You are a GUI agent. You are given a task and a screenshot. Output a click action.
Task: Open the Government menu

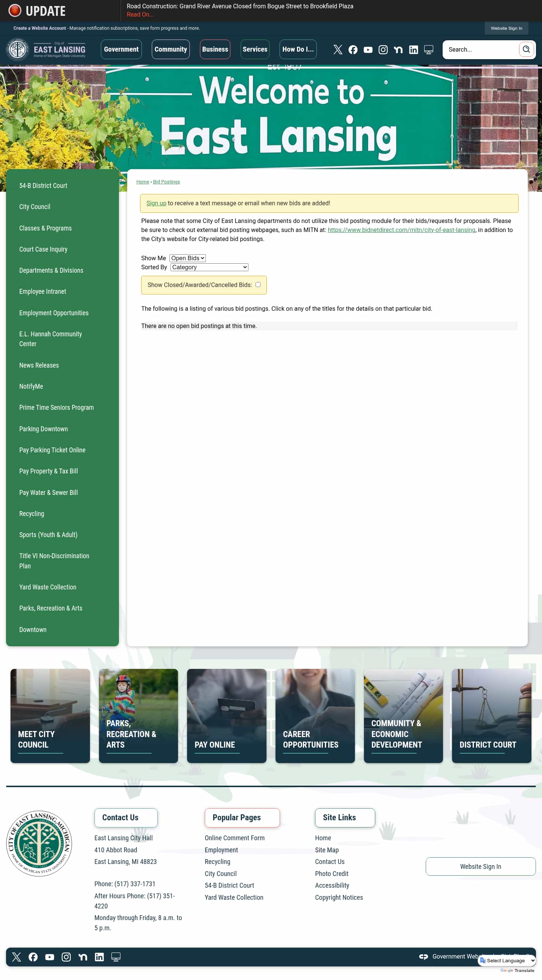coord(121,49)
